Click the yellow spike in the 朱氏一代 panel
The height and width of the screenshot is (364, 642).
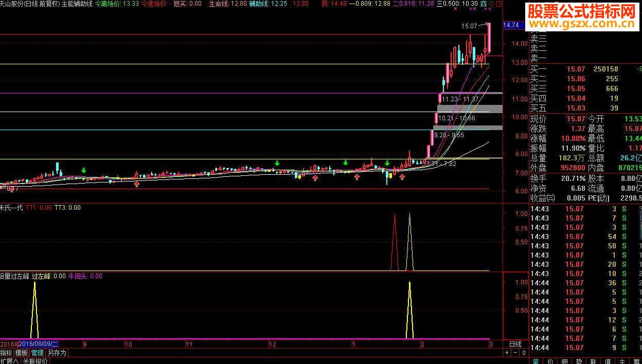(x=409, y=242)
